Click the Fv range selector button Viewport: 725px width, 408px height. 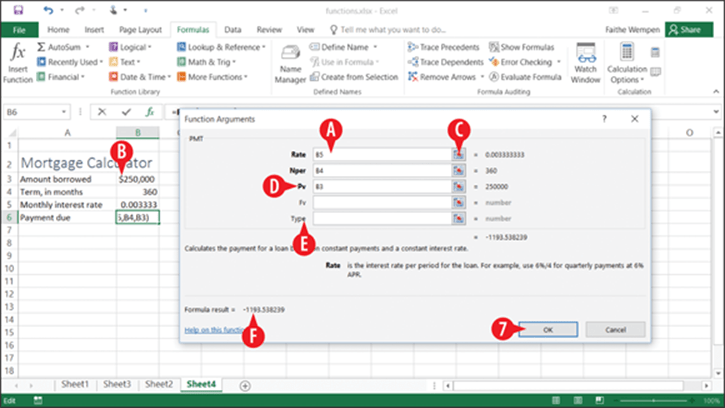tap(458, 202)
